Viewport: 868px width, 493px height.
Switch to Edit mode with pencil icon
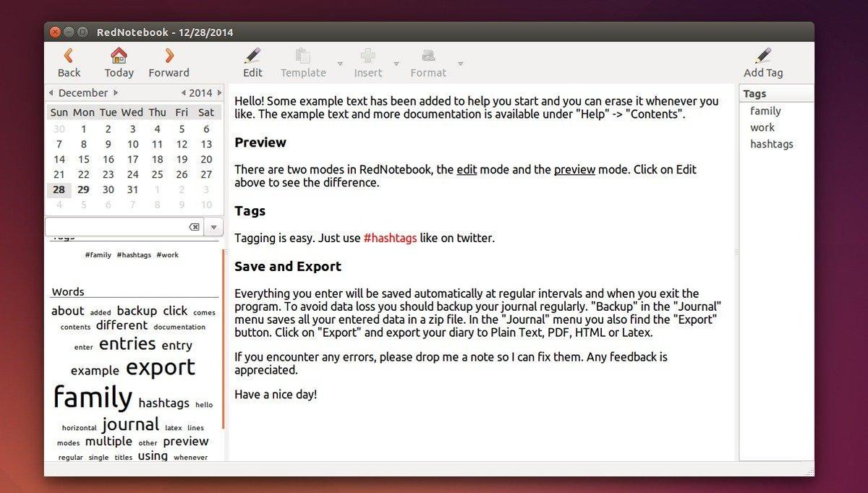[252, 62]
